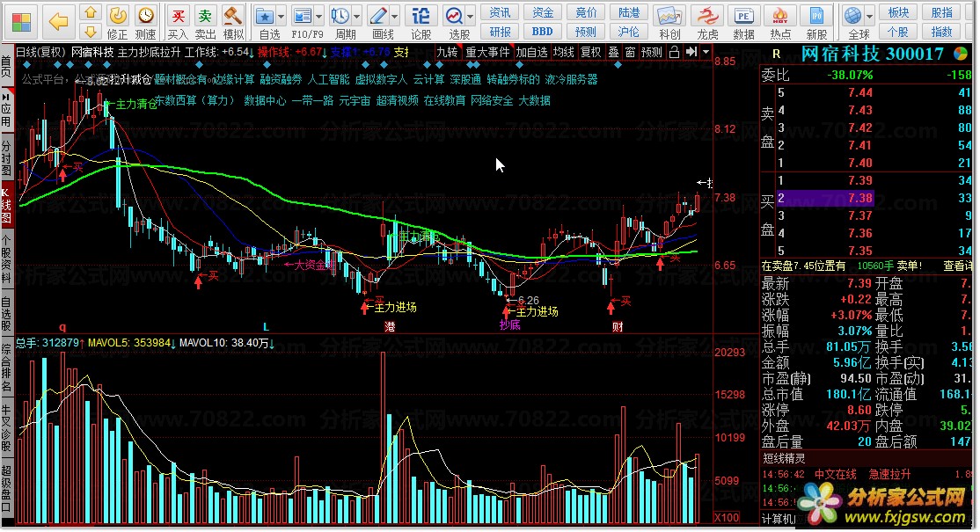Screen dimensions: 980x532
Task: Switch to the 个股资料 sidebar tab
Action: (6, 259)
